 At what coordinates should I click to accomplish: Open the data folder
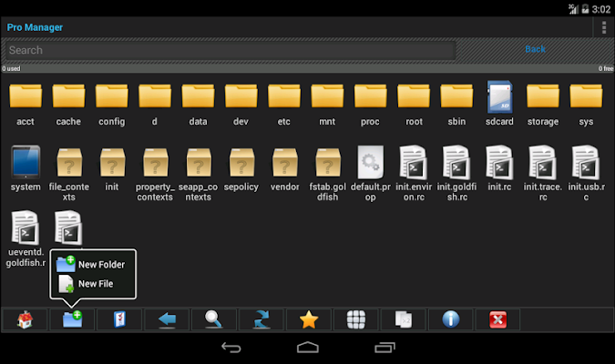pos(198,105)
